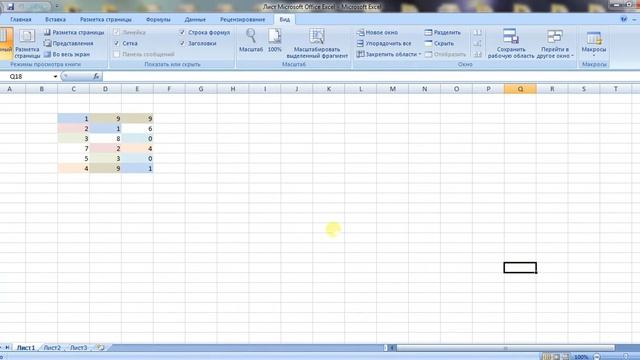The image size is (640, 360).
Task: Click the horizontal scrollbar track
Action: pos(505,348)
